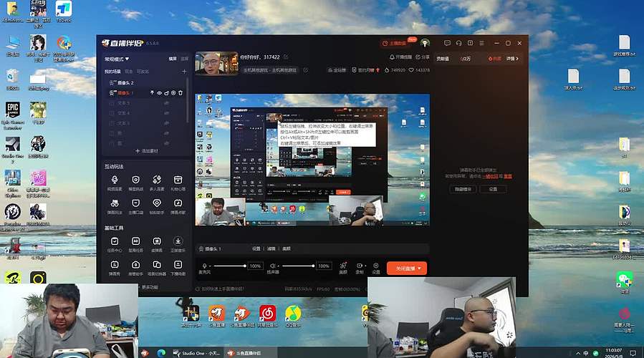This screenshot has width=644, height=358.
Task: Click 隐藏模块 button in right panel
Action: tap(463, 189)
